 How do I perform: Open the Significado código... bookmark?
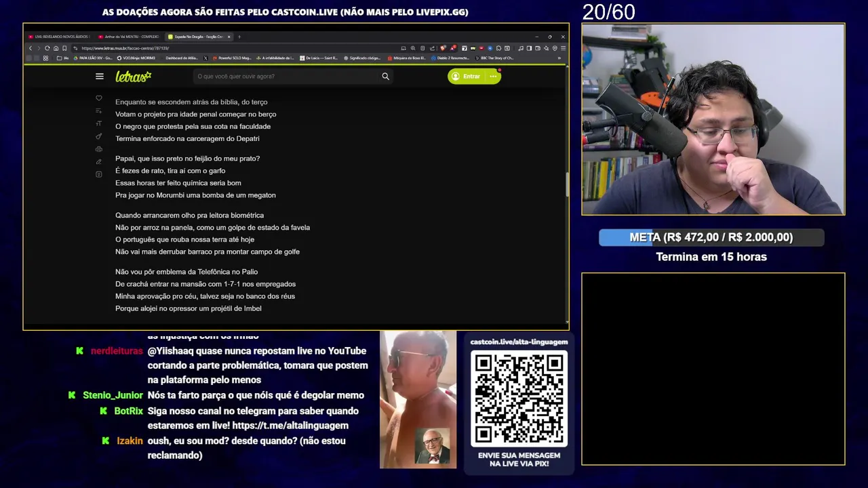coord(361,58)
